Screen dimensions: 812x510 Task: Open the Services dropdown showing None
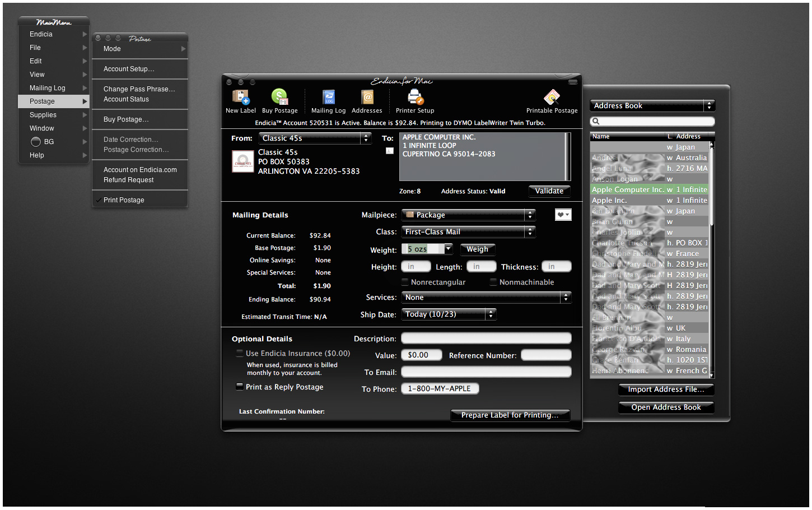tap(487, 297)
